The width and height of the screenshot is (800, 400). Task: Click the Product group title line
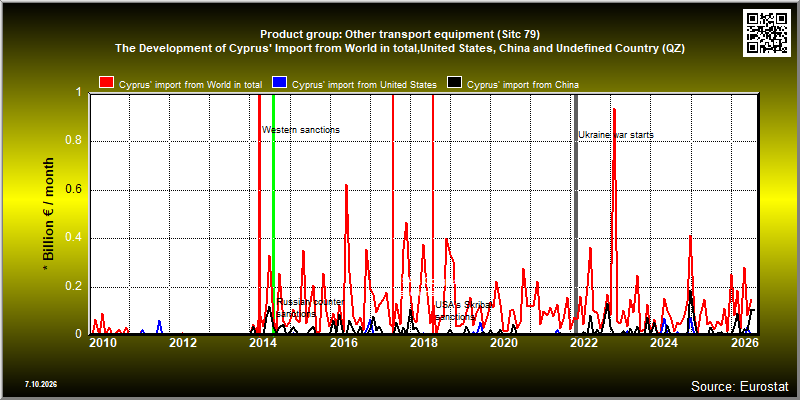coord(400,35)
